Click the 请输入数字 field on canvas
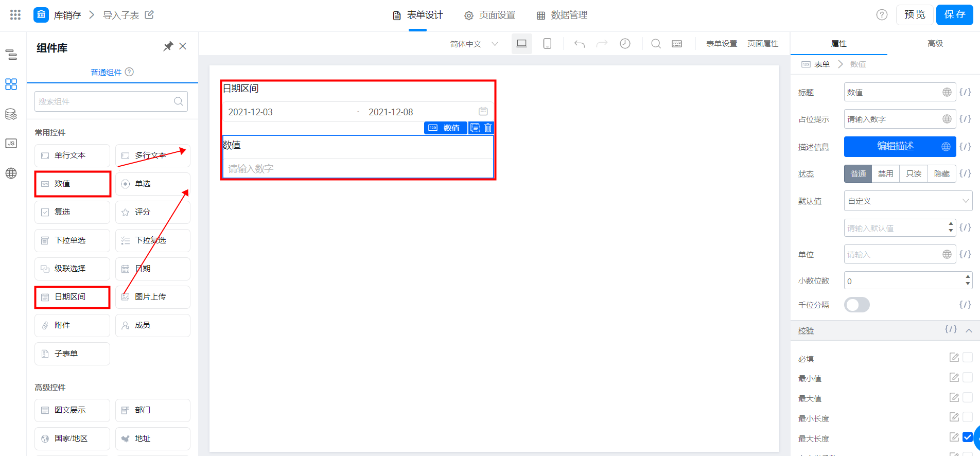 358,168
